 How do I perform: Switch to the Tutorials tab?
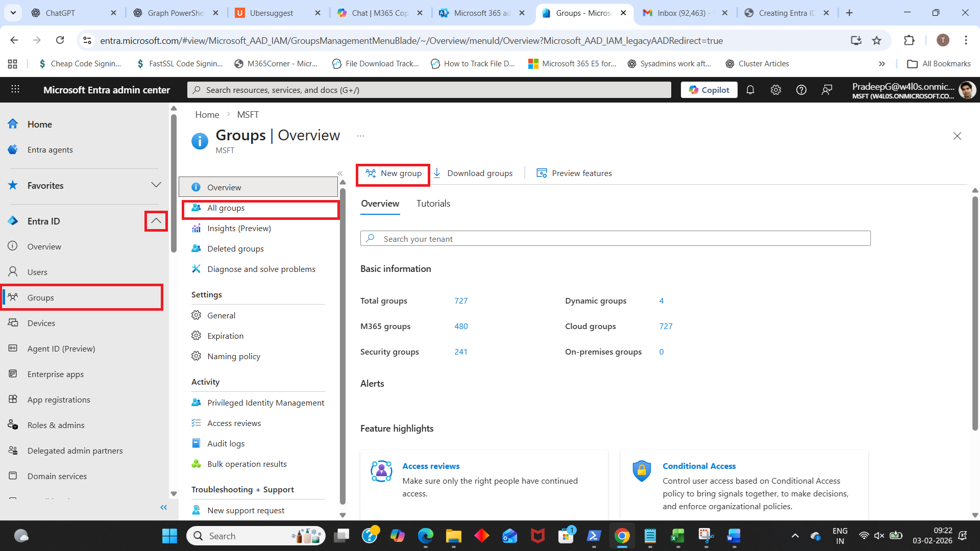[x=433, y=204]
